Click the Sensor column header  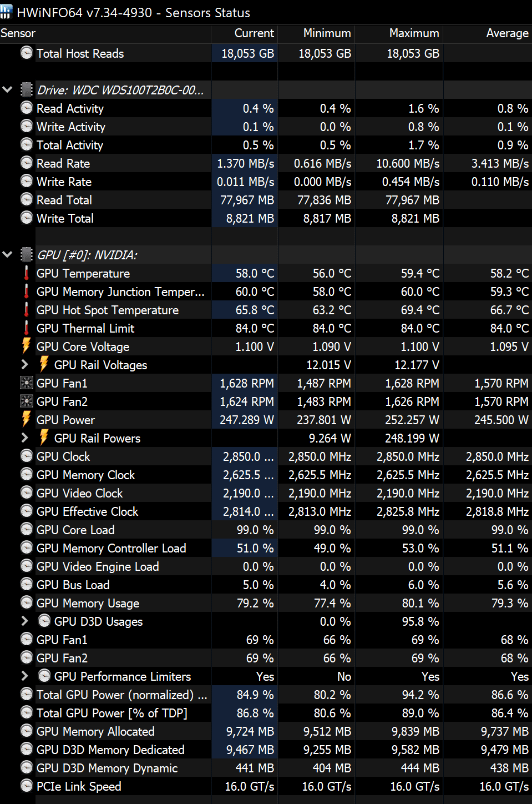(x=105, y=33)
